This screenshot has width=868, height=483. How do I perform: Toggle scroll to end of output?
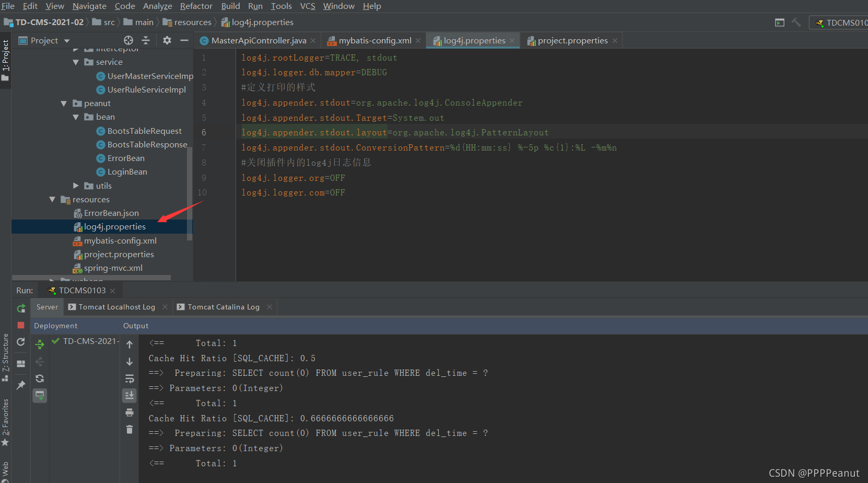pyautogui.click(x=130, y=395)
